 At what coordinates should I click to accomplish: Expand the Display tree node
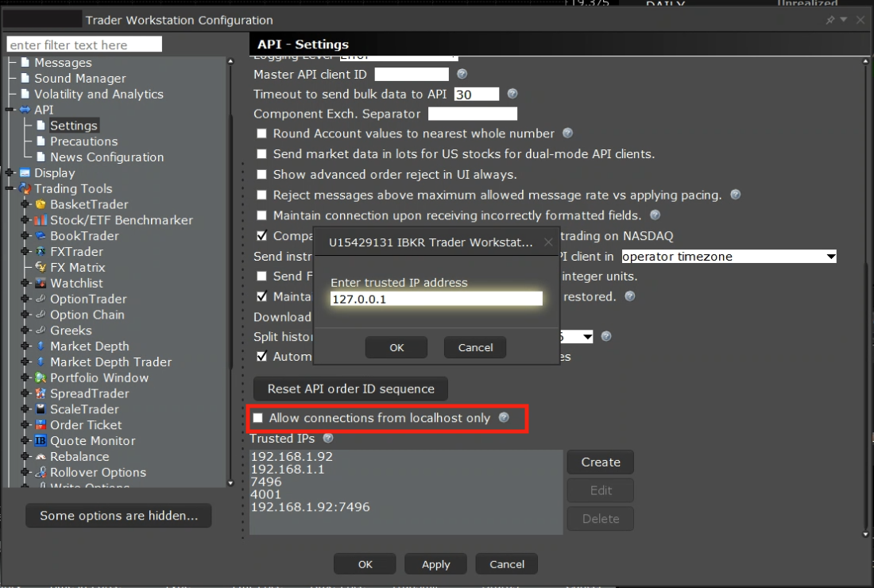10,172
